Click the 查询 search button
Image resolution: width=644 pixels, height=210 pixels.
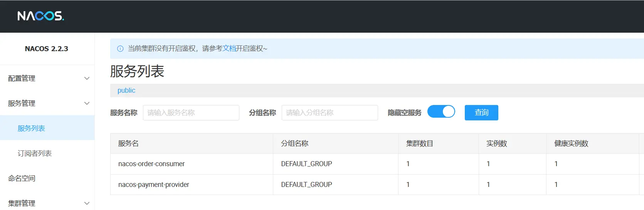point(481,113)
